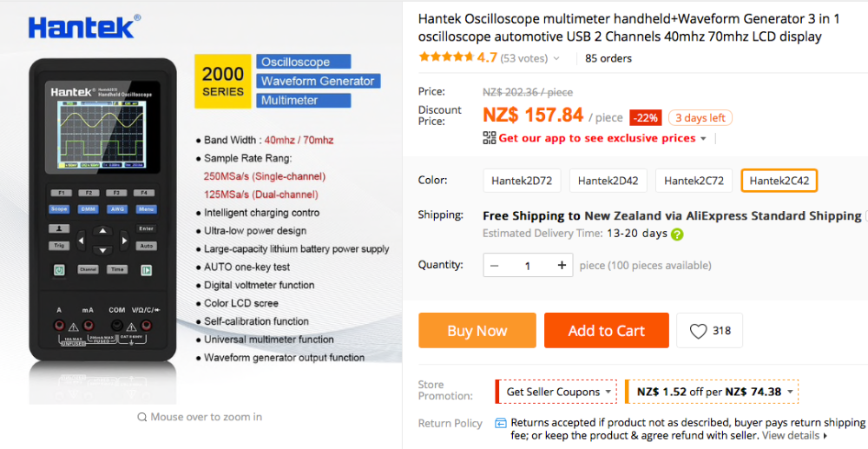
Task: Open the Get Seller Coupons dropdown
Action: (556, 392)
